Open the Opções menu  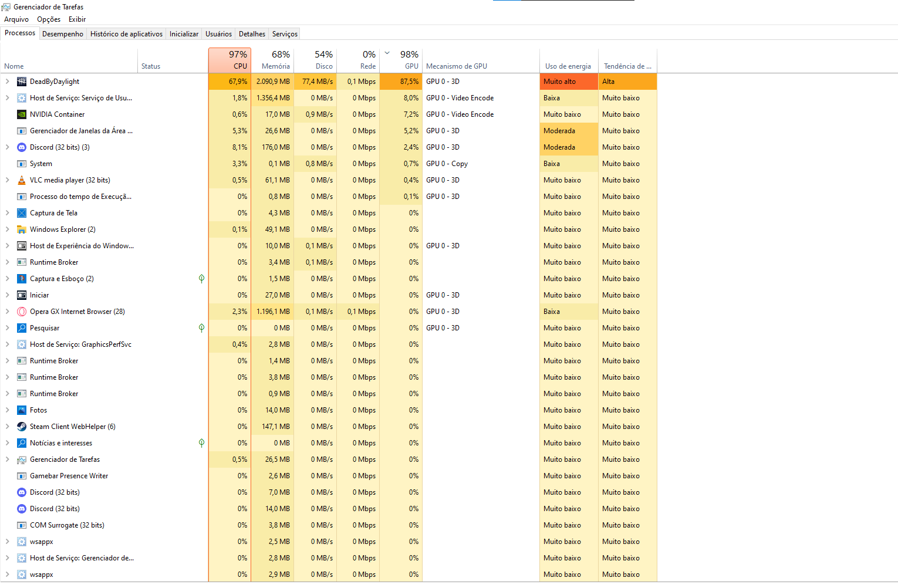(49, 19)
